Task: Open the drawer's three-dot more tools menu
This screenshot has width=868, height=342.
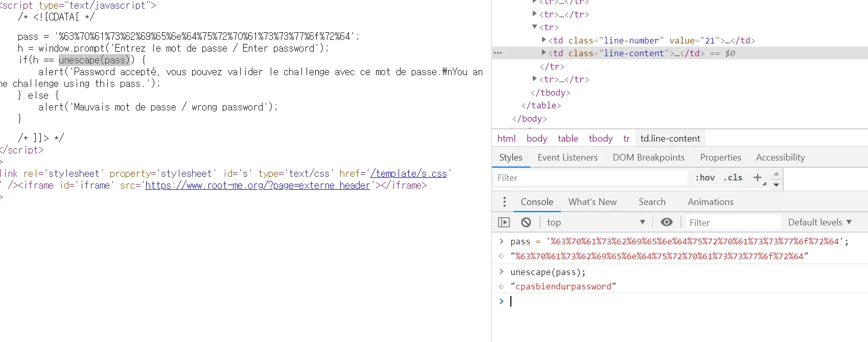Action: pyautogui.click(x=504, y=202)
